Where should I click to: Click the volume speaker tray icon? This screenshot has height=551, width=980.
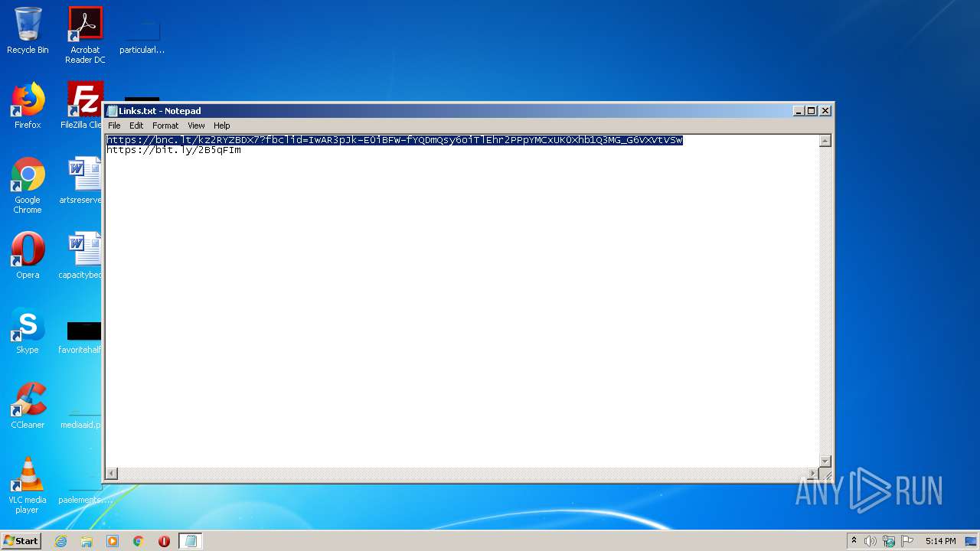[871, 541]
